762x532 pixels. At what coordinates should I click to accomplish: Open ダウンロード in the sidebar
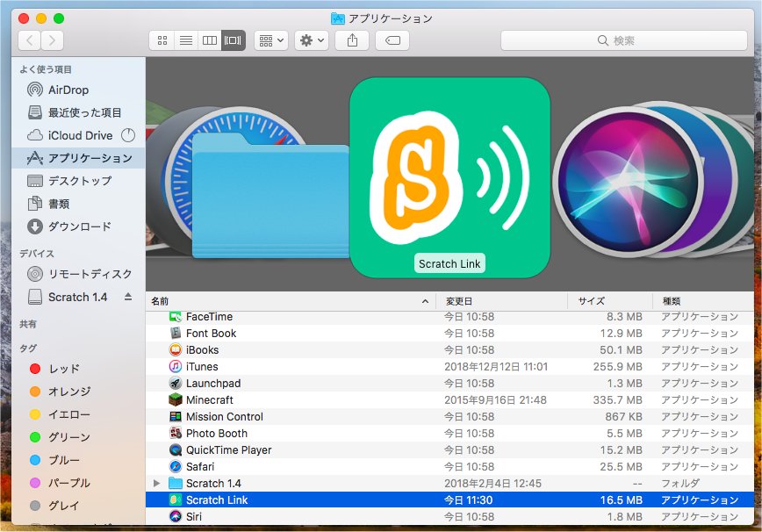pos(79,226)
